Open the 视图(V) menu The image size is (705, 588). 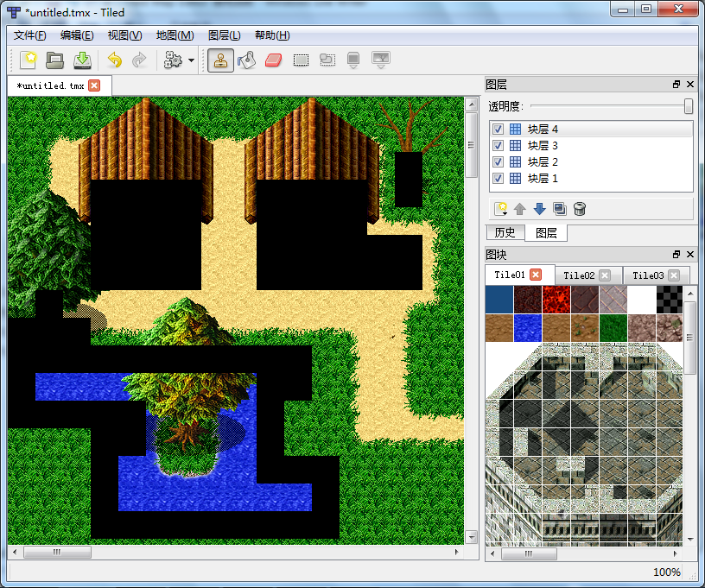(124, 35)
